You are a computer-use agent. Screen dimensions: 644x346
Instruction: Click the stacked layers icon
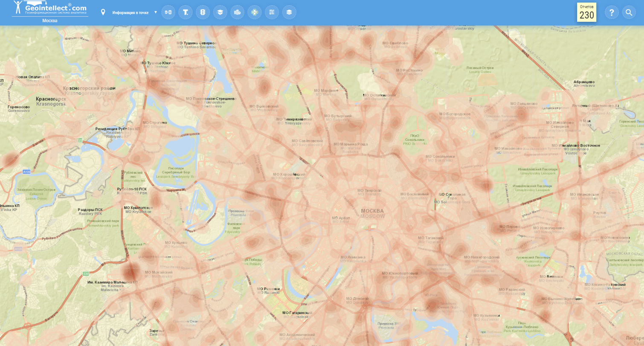coord(289,12)
